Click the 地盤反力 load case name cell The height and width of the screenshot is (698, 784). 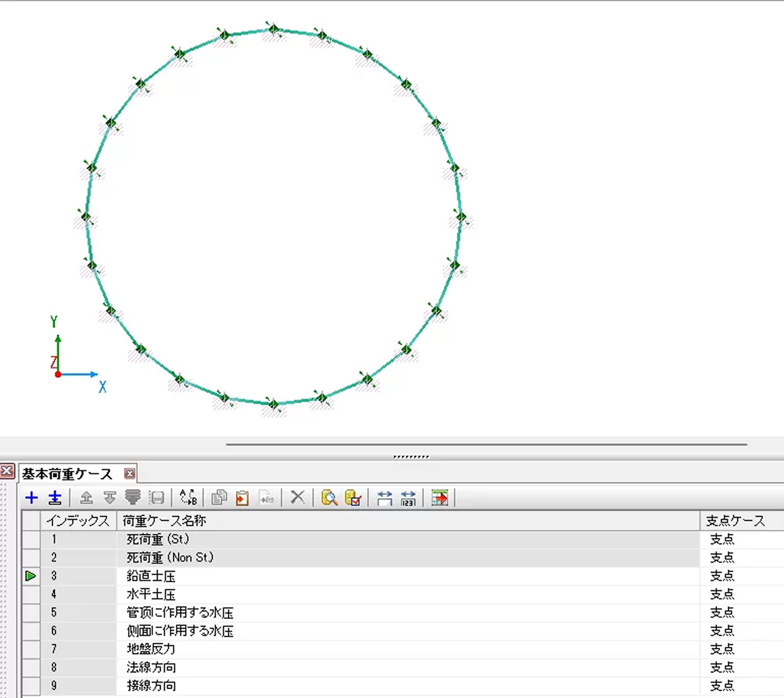(151, 649)
